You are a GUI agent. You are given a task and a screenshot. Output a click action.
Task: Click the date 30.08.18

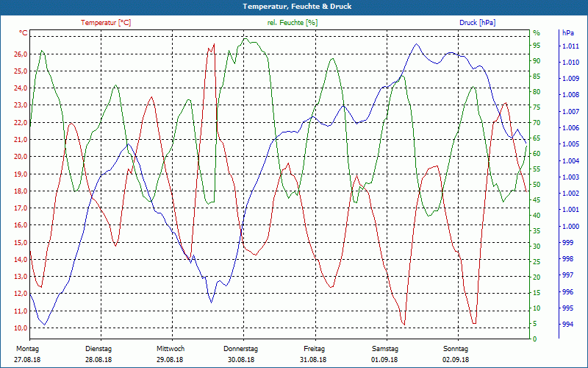click(x=241, y=360)
